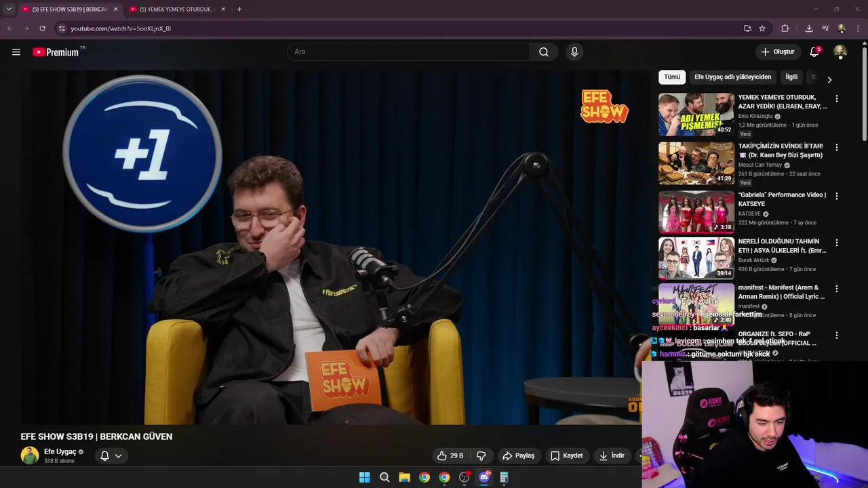The height and width of the screenshot is (488, 868).
Task: Open Discord from taskbar
Action: click(484, 477)
